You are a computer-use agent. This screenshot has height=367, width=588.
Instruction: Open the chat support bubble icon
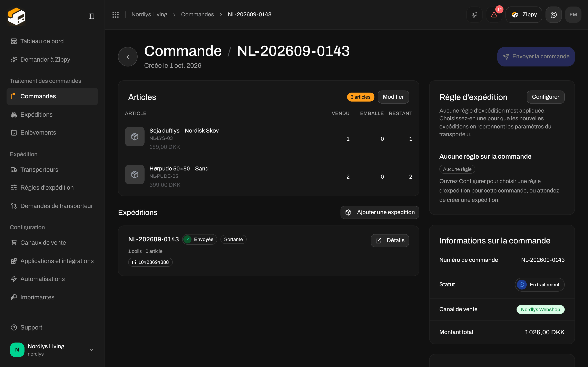tap(553, 14)
